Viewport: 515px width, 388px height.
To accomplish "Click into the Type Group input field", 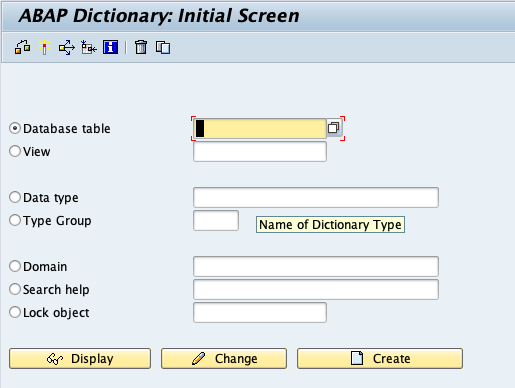I will pos(216,220).
